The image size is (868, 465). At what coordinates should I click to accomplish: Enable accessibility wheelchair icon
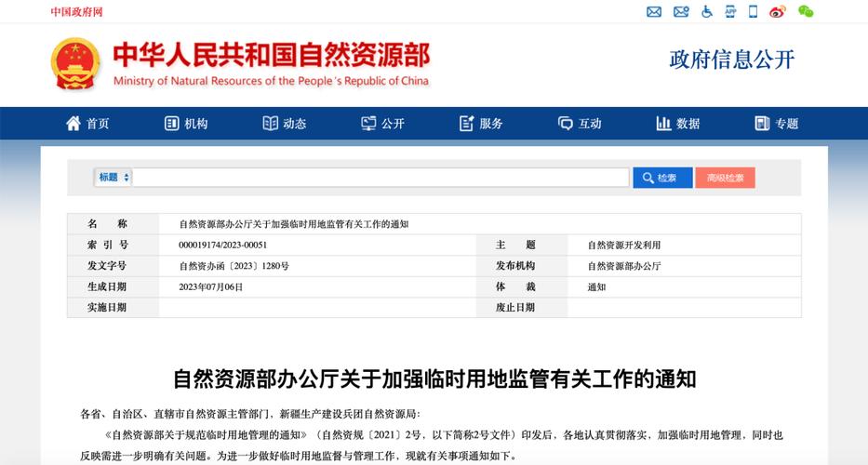point(707,11)
